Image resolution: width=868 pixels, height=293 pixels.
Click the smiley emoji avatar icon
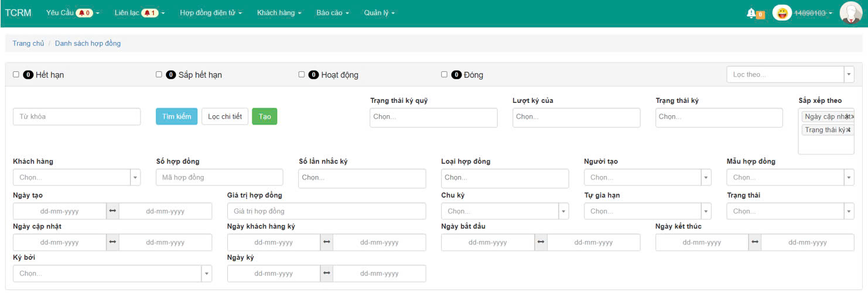coord(782,13)
